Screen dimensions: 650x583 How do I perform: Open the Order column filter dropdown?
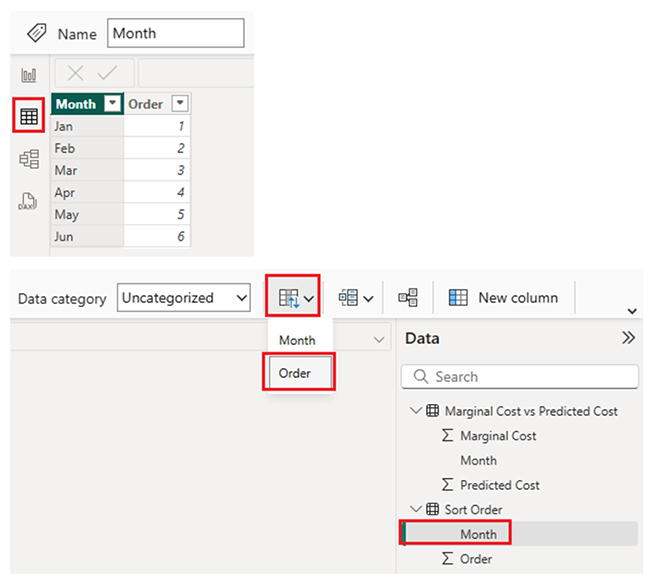click(179, 104)
